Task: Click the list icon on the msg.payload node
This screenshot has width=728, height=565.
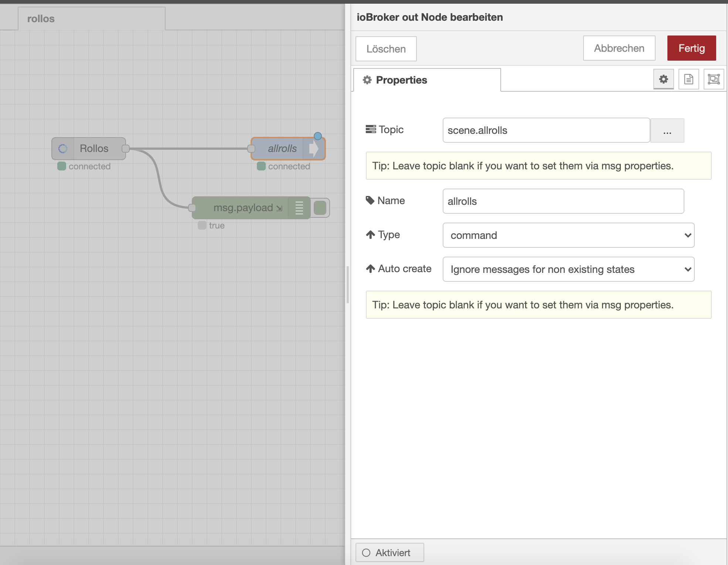Action: click(x=299, y=208)
